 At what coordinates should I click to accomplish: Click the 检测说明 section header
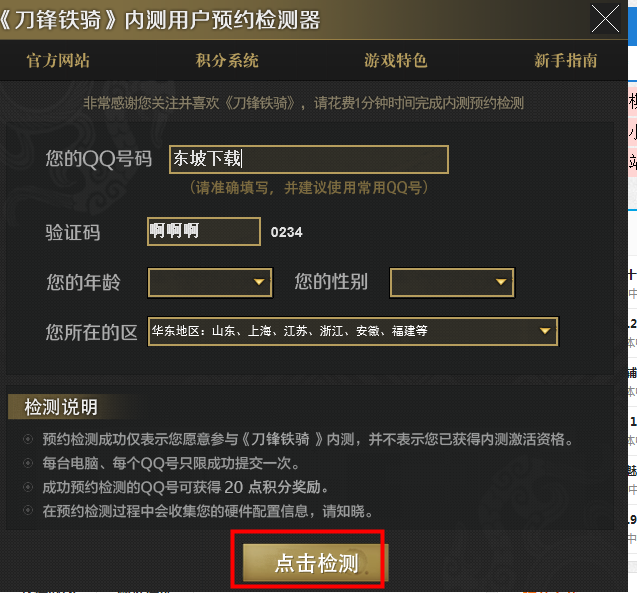61,407
